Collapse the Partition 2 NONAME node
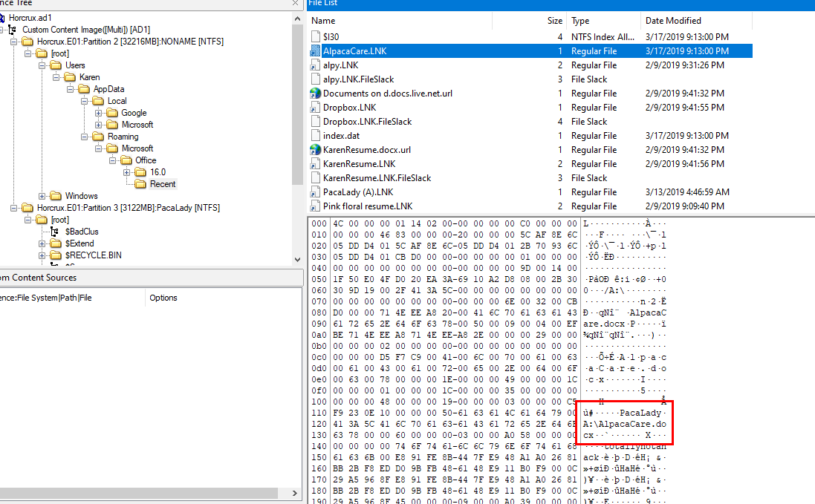 (13, 42)
